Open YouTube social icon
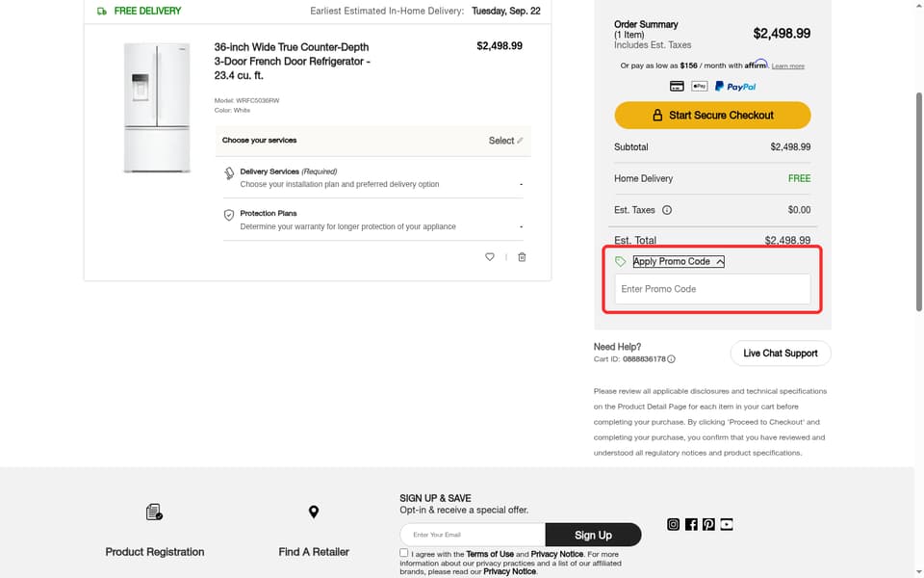Image resolution: width=924 pixels, height=578 pixels. click(x=726, y=524)
